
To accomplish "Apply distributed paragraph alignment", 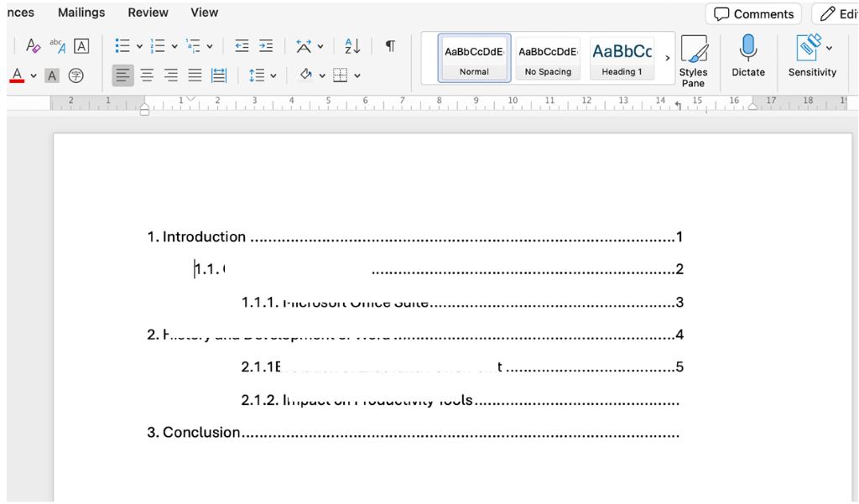I will click(x=219, y=75).
